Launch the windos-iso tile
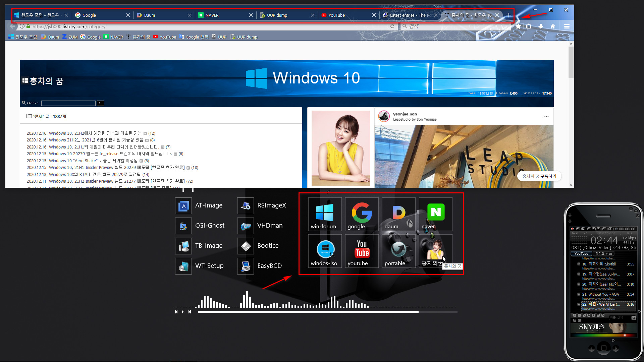Image resolution: width=644 pixels, height=362 pixels. (325, 251)
